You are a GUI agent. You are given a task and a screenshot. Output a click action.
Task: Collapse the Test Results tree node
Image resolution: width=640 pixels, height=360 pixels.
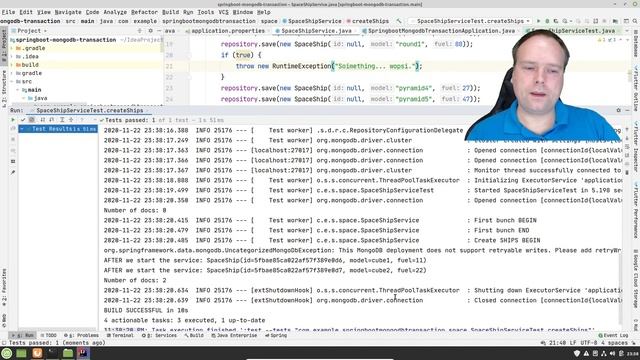22,129
